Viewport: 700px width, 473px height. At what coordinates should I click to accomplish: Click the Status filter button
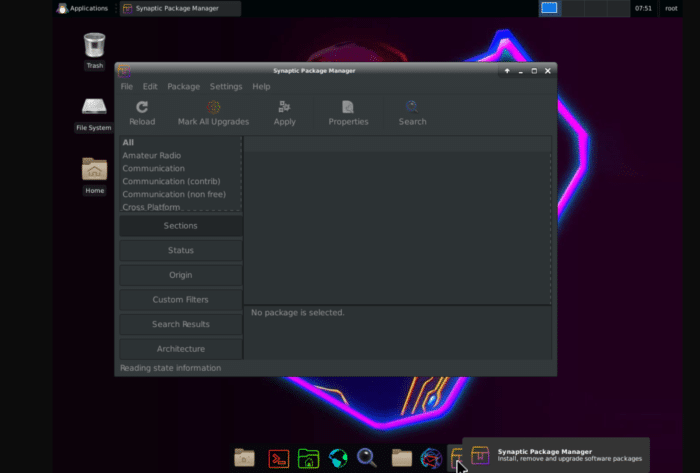[x=180, y=250]
